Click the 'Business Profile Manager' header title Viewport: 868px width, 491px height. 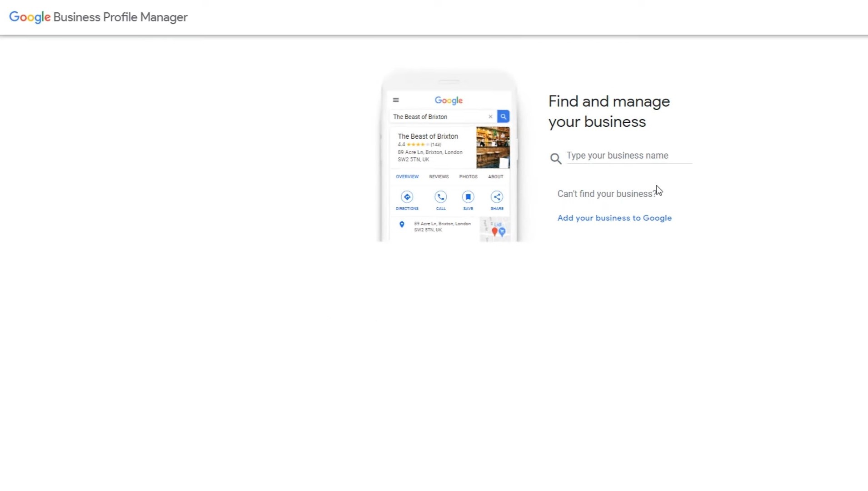click(120, 17)
